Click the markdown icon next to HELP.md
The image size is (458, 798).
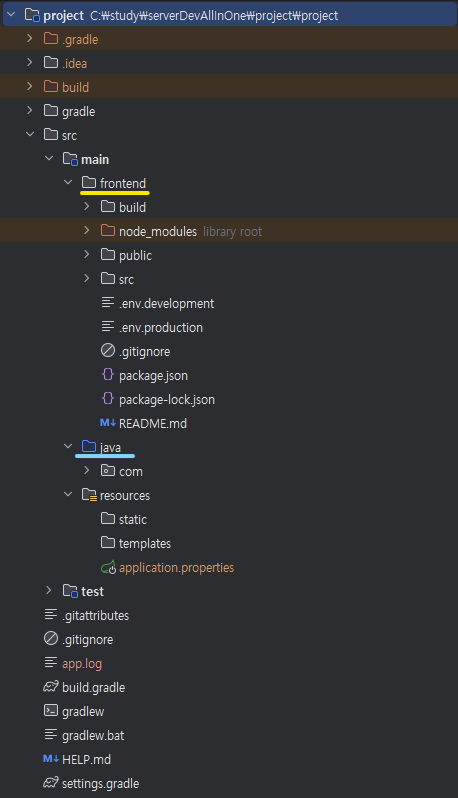pos(51,759)
